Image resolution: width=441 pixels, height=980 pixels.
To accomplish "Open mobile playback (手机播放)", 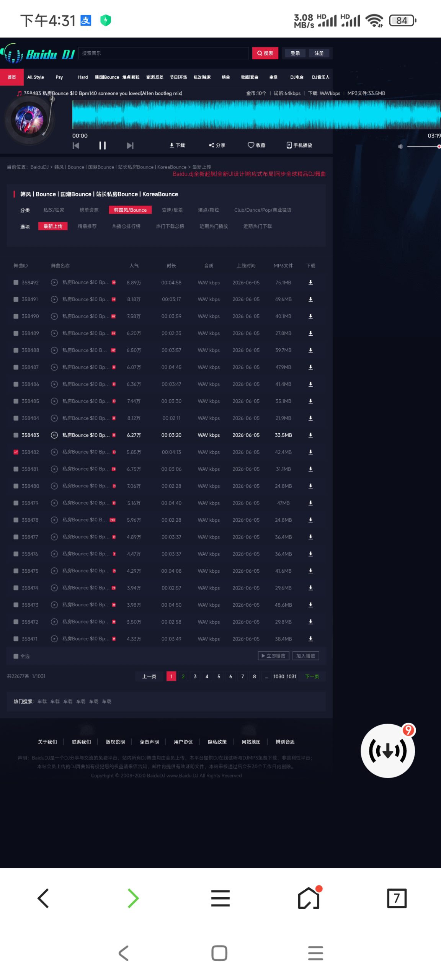I will (x=299, y=145).
